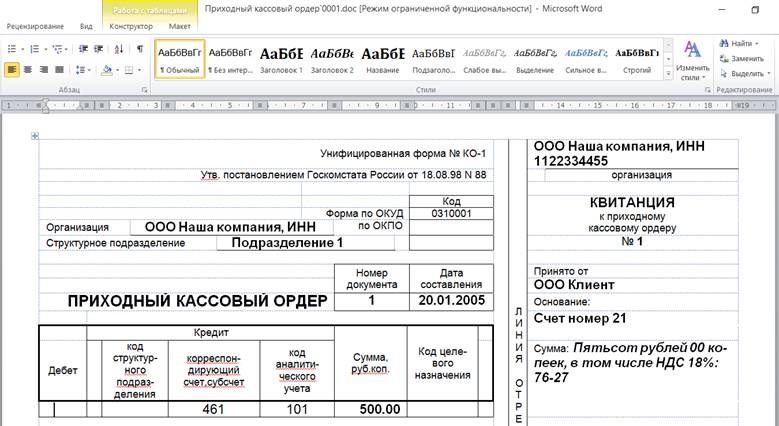This screenshot has height=426, width=779.
Task: Open the bullet list style dropdown arrow
Action: tap(22, 49)
